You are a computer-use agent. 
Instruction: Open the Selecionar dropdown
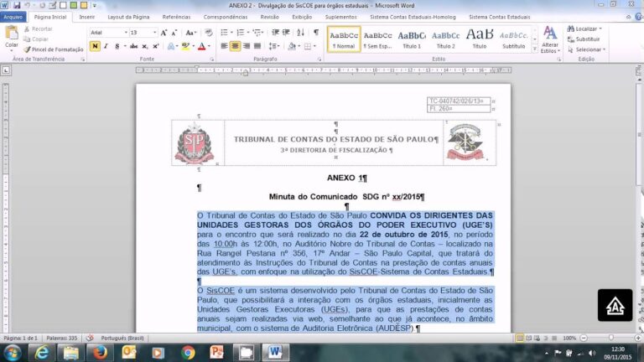[586, 49]
